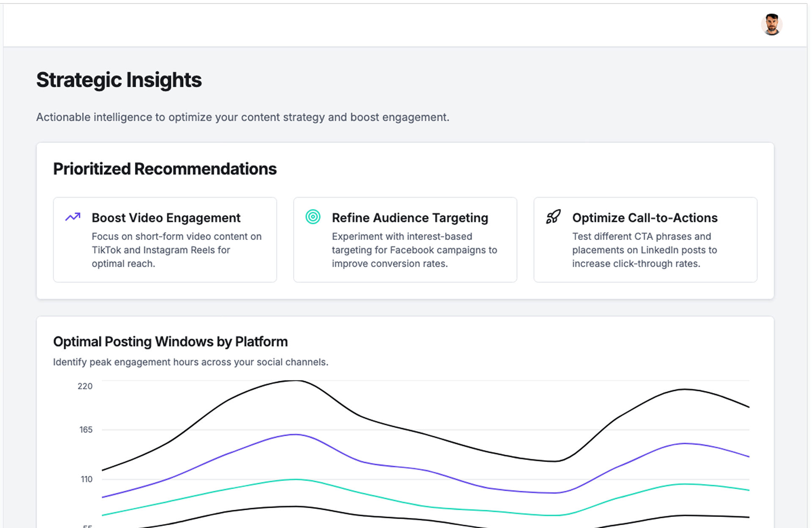Screen dimensions: 812x528
Task: Click the Optimal Posting Windows by Platform heading
Action: point(170,341)
